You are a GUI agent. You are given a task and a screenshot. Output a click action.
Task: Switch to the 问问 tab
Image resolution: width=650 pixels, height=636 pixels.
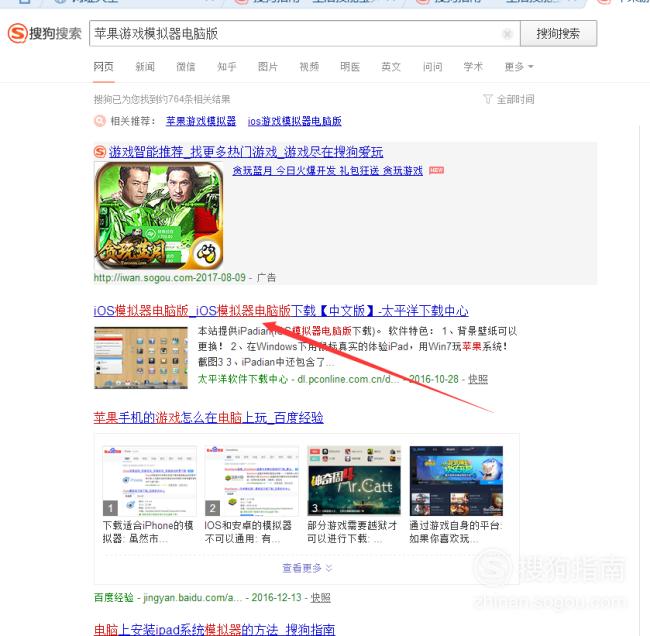[432, 67]
